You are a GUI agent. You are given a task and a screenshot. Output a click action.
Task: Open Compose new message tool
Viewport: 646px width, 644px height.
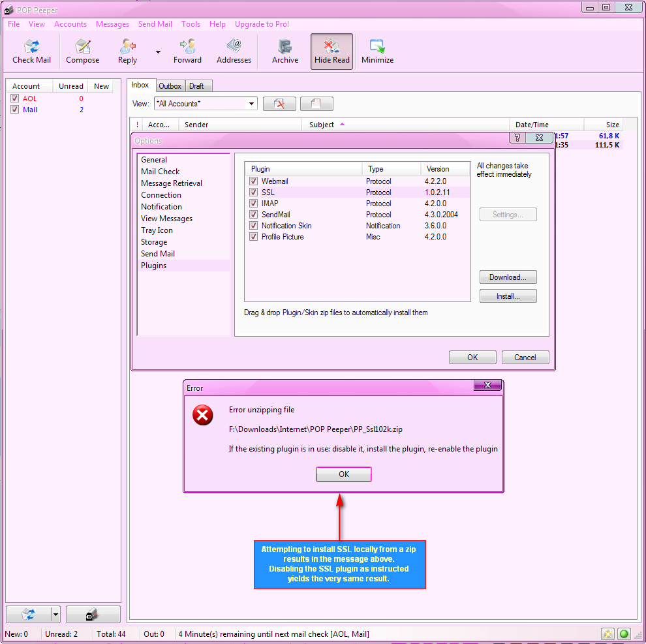pyautogui.click(x=82, y=52)
